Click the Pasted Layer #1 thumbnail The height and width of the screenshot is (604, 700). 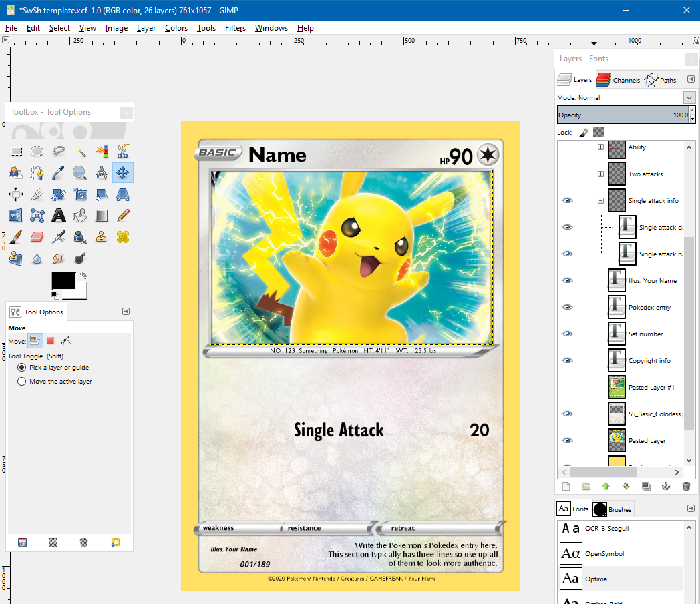(616, 387)
